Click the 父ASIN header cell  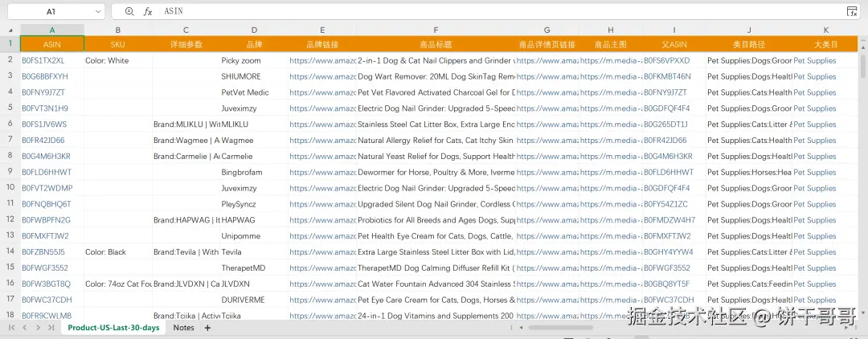click(x=674, y=44)
